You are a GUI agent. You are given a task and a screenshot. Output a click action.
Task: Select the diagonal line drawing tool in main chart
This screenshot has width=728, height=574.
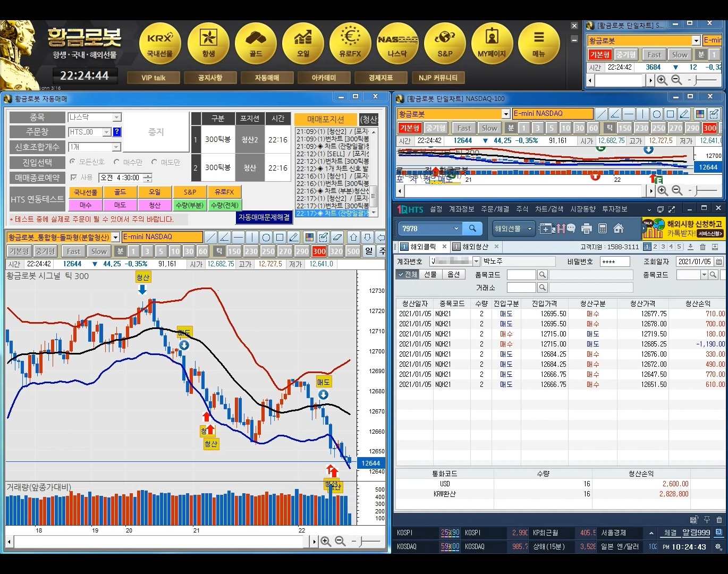tap(210, 237)
